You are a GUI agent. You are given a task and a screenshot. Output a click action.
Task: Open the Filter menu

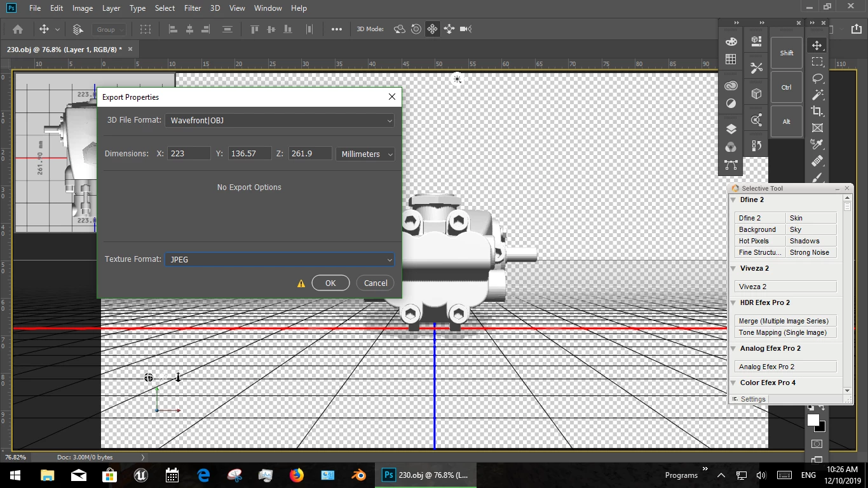[x=192, y=8]
